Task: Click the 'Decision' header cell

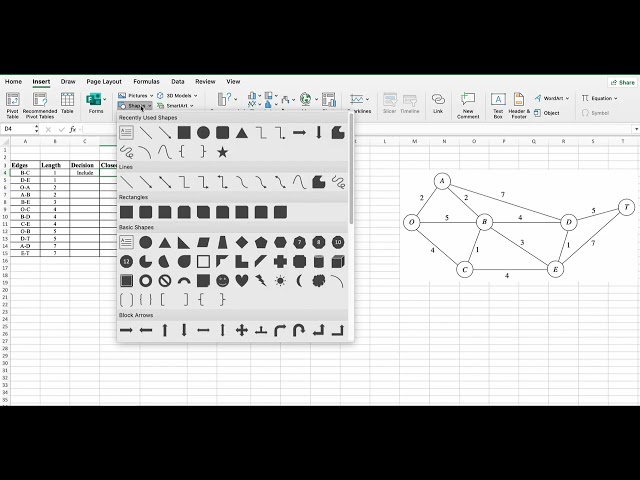Action: click(84, 165)
